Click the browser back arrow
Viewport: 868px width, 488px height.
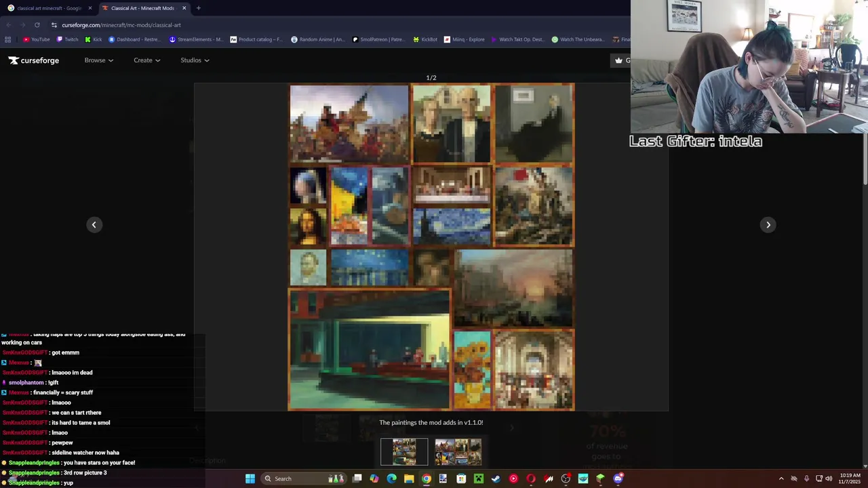pyautogui.click(x=8, y=25)
